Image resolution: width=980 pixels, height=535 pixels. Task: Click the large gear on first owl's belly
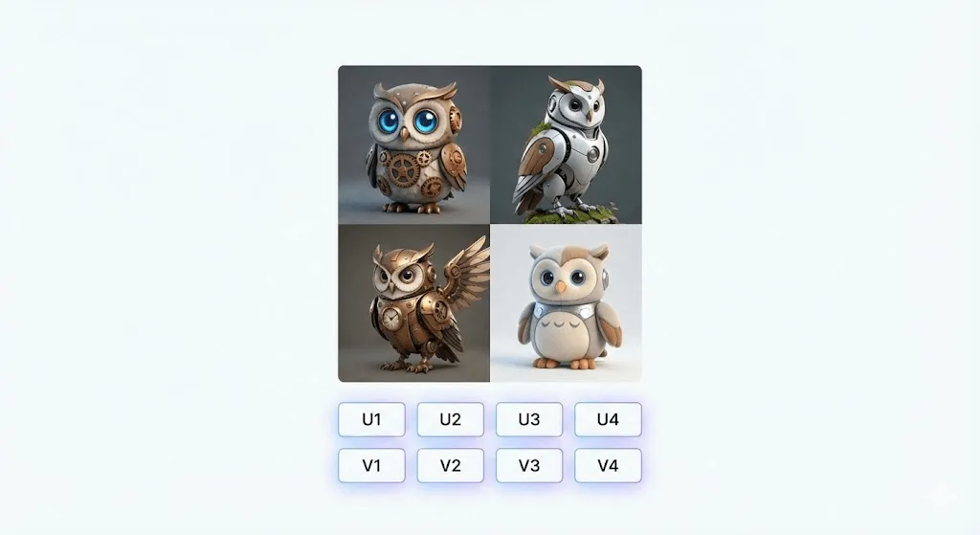tap(402, 168)
